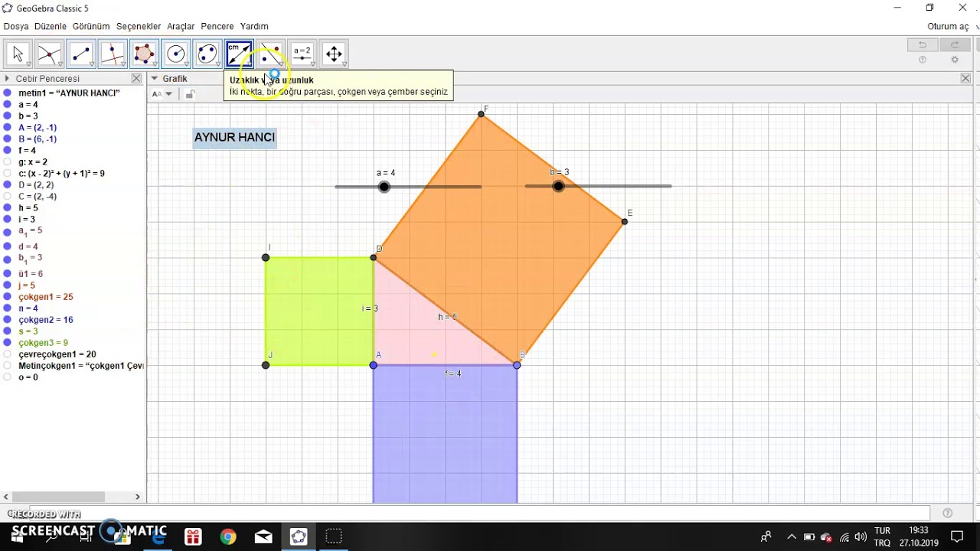
Task: Select point F on the orange square
Action: tap(482, 114)
